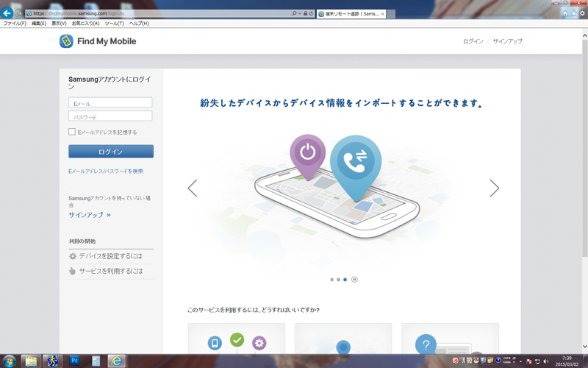Image resolution: width=588 pixels, height=368 pixels.
Task: Open the browser Tools gear icon
Action: tap(582, 13)
